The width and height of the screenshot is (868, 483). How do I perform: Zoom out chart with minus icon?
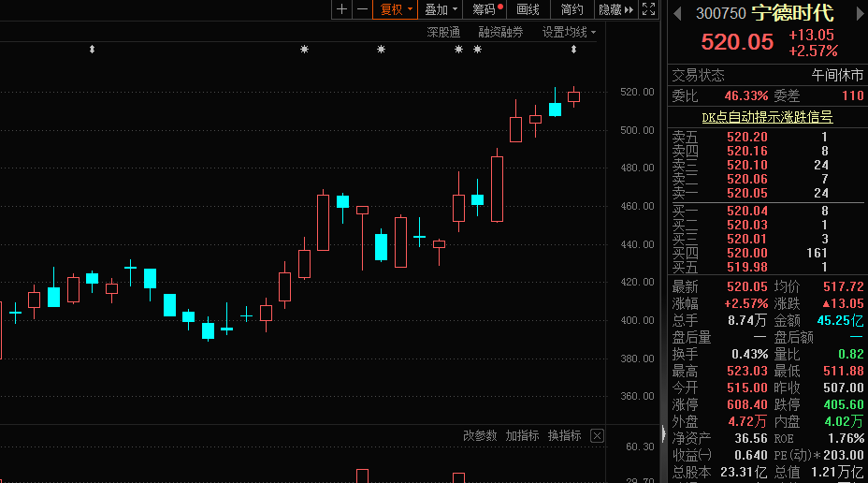pyautogui.click(x=361, y=9)
